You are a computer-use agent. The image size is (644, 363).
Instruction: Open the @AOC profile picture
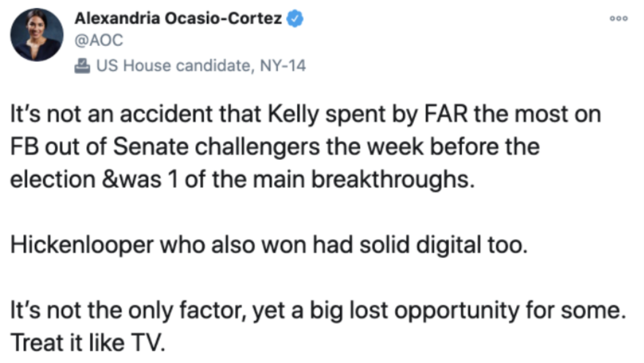point(37,35)
